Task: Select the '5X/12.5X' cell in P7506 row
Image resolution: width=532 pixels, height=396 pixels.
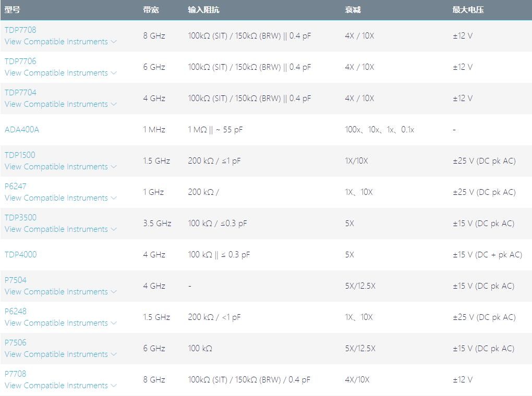Action: (360, 349)
